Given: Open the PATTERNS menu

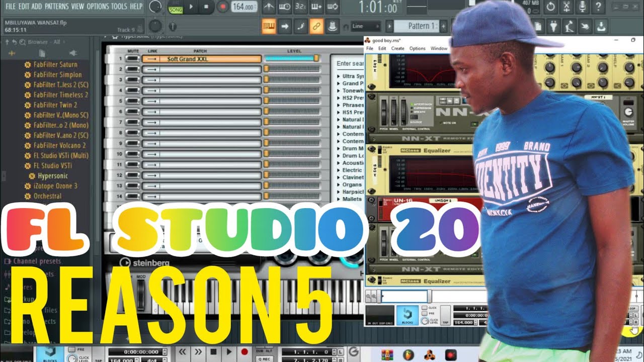Looking at the screenshot, I should (56, 7).
